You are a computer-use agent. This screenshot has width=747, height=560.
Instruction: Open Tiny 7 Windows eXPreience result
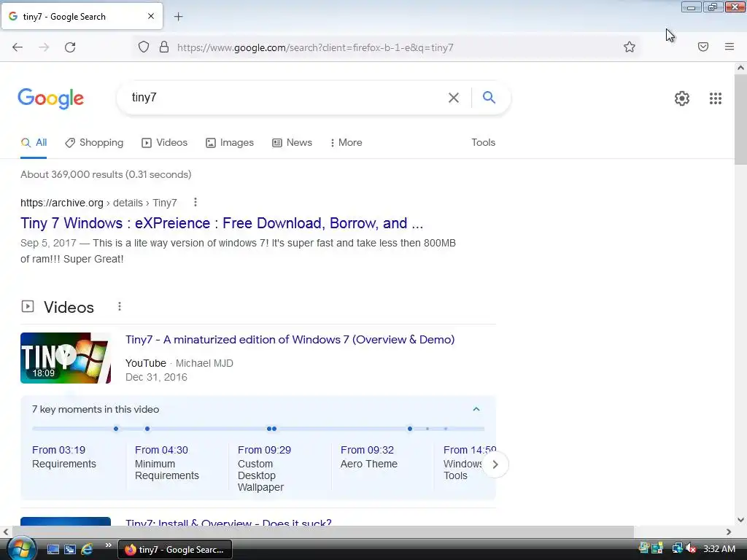[222, 223]
